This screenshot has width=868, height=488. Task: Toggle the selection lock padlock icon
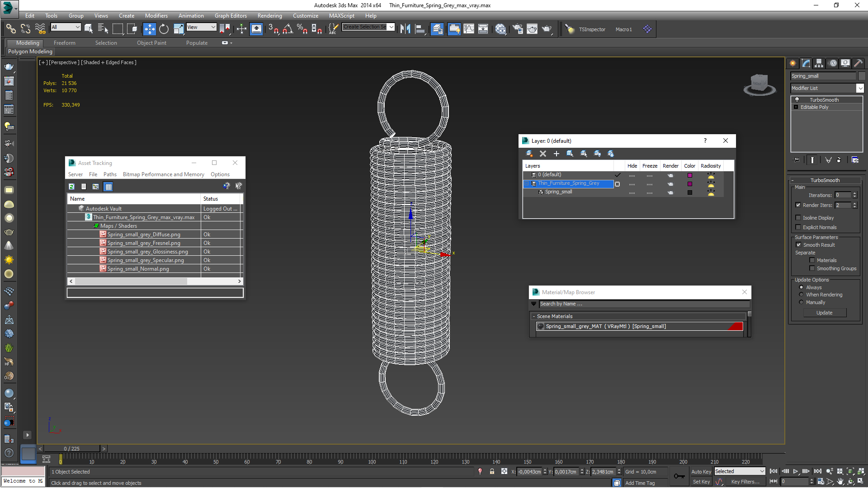(492, 471)
